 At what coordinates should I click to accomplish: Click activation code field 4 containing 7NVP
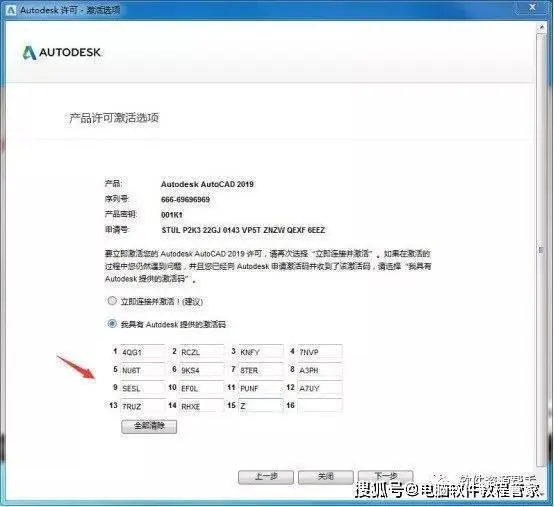[320, 352]
